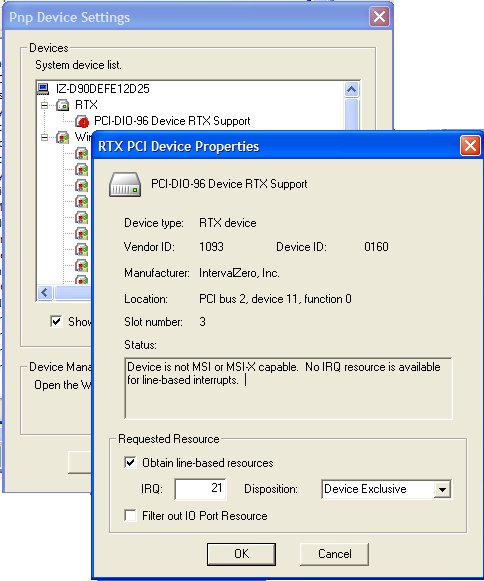
Task: Click OK to apply device properties
Action: click(x=241, y=554)
